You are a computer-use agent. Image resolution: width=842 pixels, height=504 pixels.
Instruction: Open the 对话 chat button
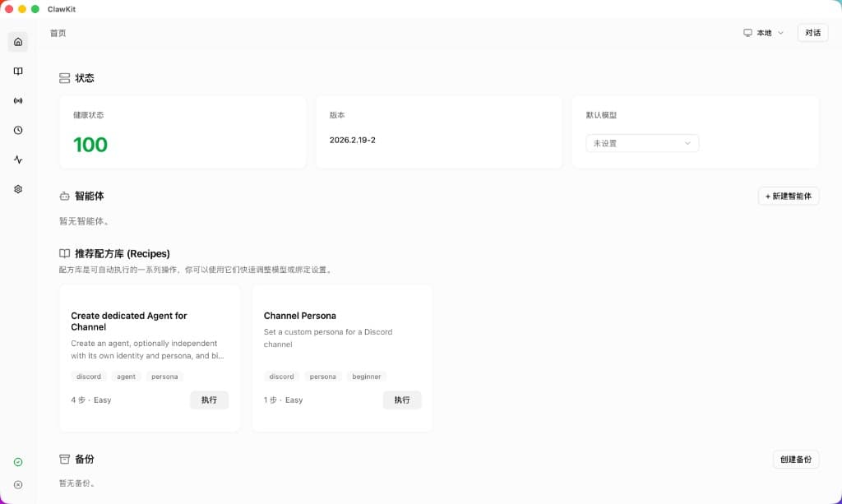tap(812, 32)
